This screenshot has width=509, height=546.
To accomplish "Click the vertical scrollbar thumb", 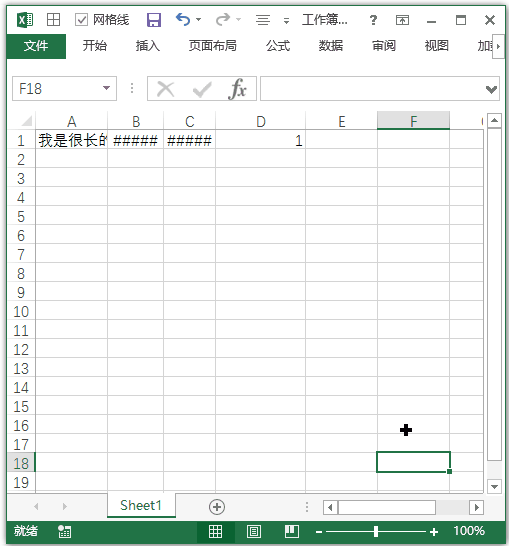I will point(494,294).
